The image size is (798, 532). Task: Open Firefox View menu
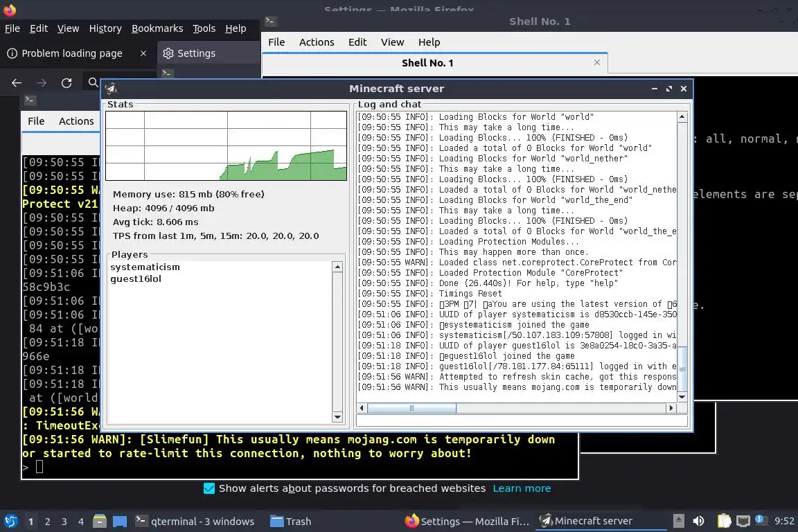[x=68, y=28]
